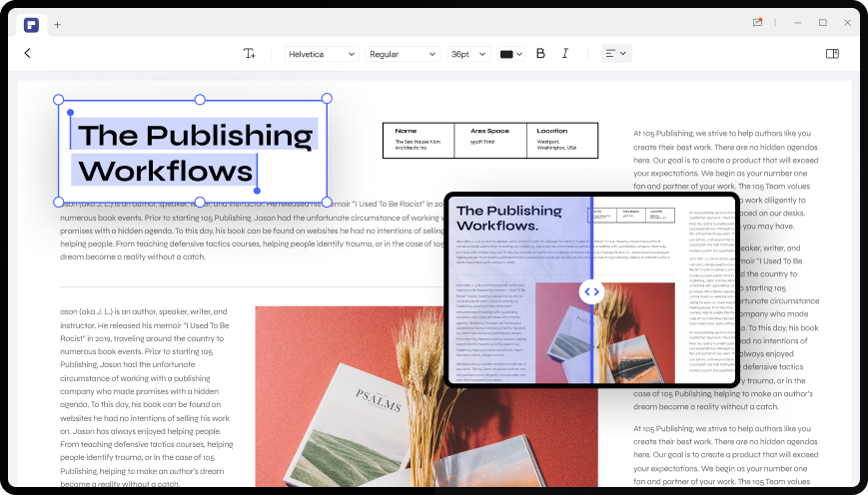This screenshot has height=495, width=868.
Task: Open the text alignment dropdown
Action: 616,54
